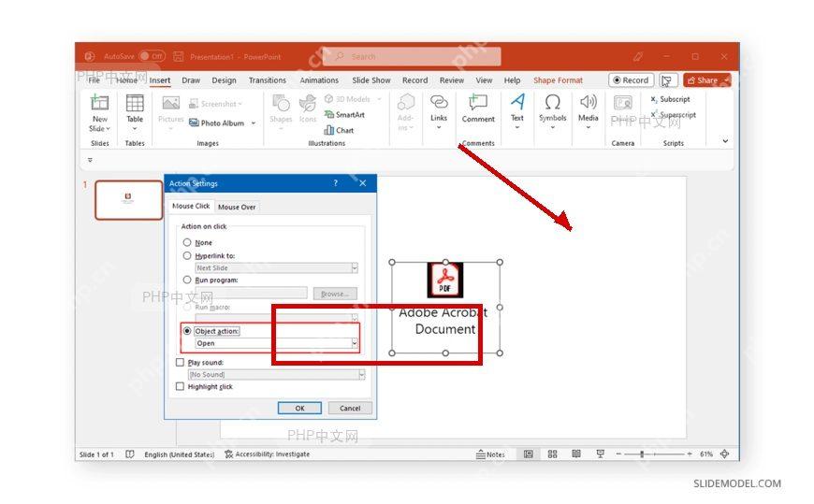Viewport: 814px width, 504px height.
Task: Open the Icons library
Action: click(308, 109)
